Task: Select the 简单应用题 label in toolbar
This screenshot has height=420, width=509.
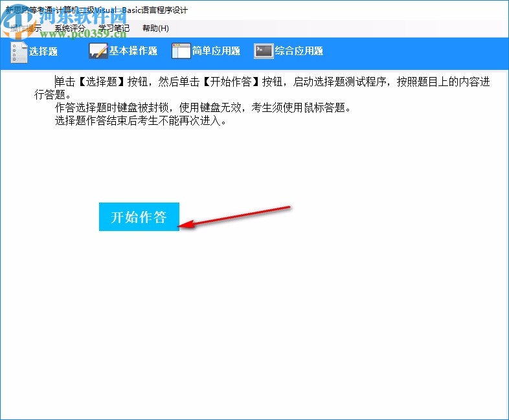Action: tap(216, 50)
